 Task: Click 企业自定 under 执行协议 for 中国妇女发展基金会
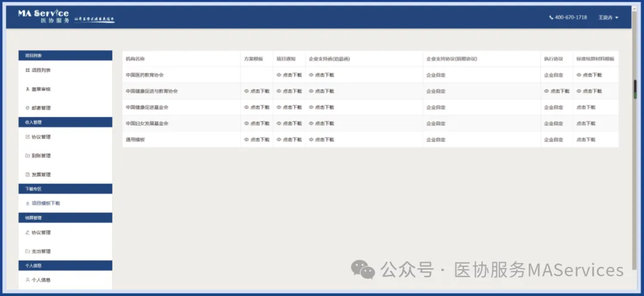coord(553,123)
